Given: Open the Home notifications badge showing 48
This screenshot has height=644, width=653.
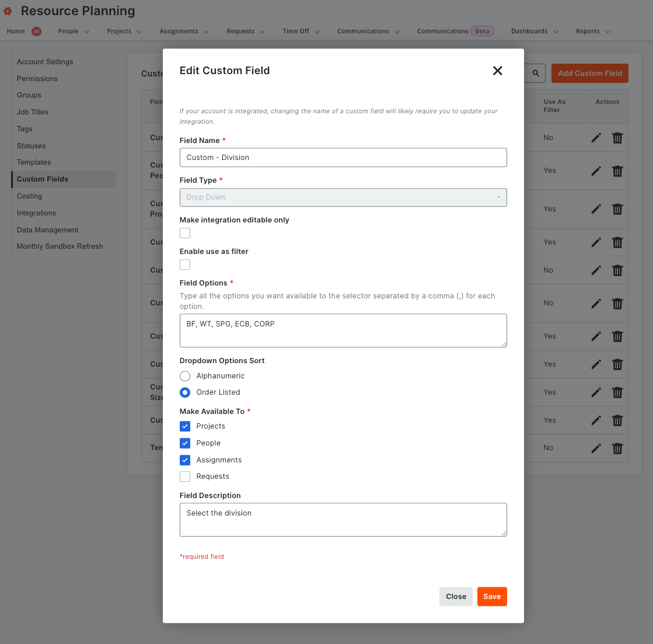Looking at the screenshot, I should click(x=36, y=32).
